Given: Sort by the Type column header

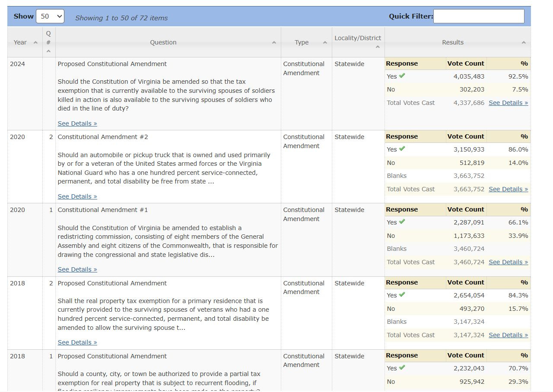Looking at the screenshot, I should 306,42.
